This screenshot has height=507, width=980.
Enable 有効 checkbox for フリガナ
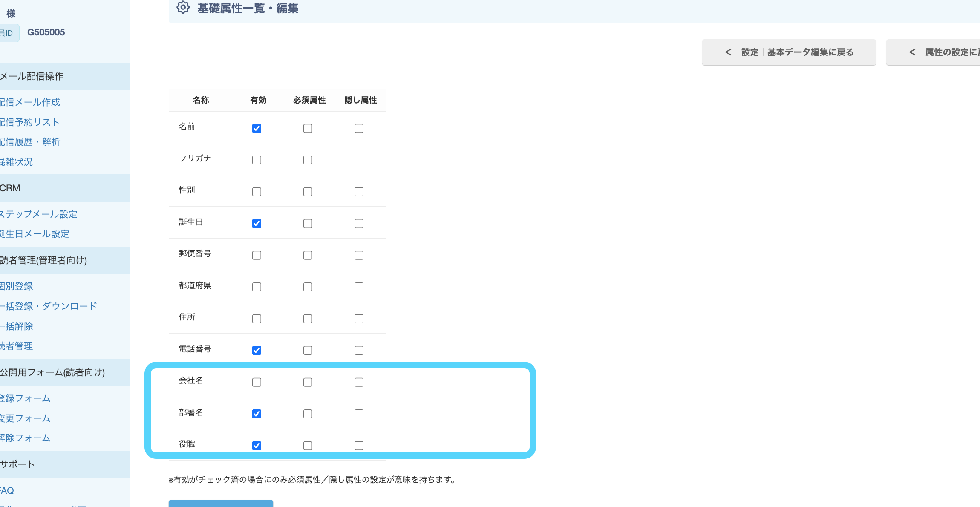[257, 160]
